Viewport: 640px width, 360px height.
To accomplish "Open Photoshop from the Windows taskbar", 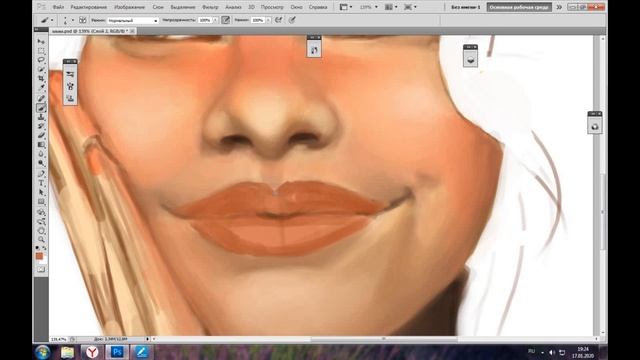I will [117, 352].
